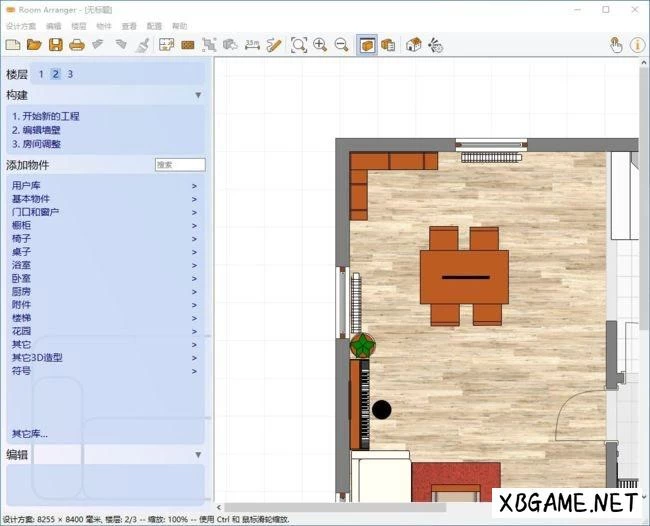Collapse the 构建 panel section
Image resolution: width=650 pixels, height=526 pixels.
[198, 95]
